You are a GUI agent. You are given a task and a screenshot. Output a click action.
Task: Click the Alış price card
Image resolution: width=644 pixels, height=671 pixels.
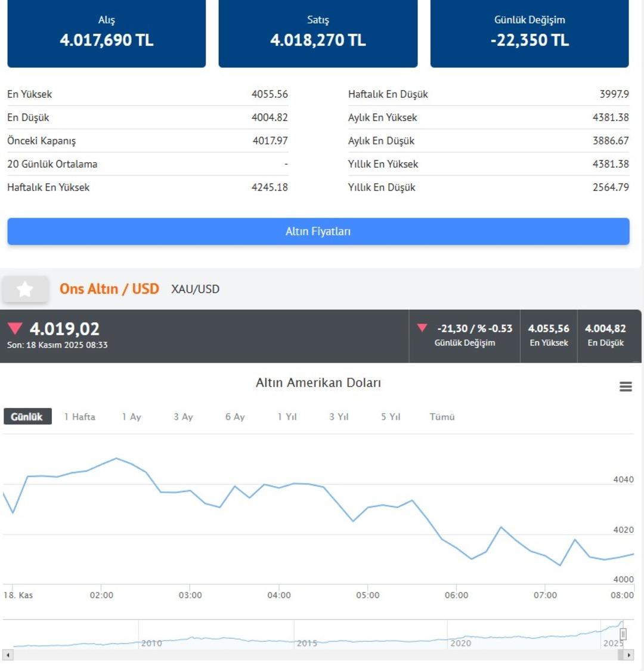point(106,33)
